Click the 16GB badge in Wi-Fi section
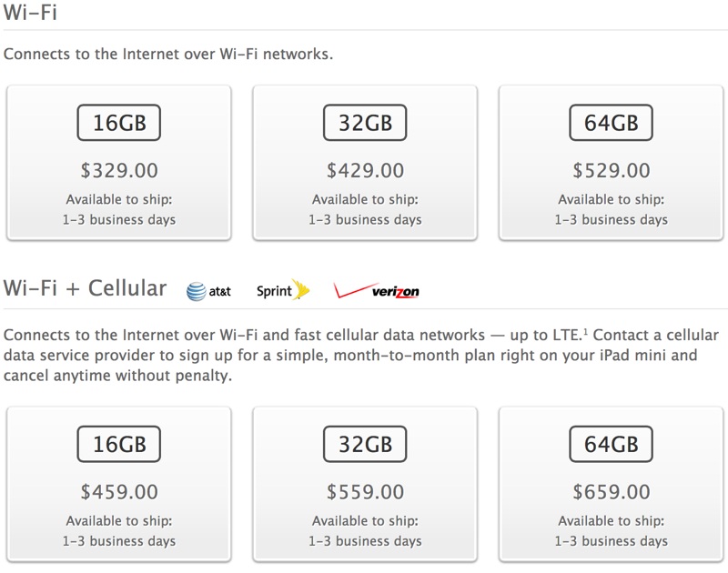Screen dimensions: 728x573 coord(119,123)
